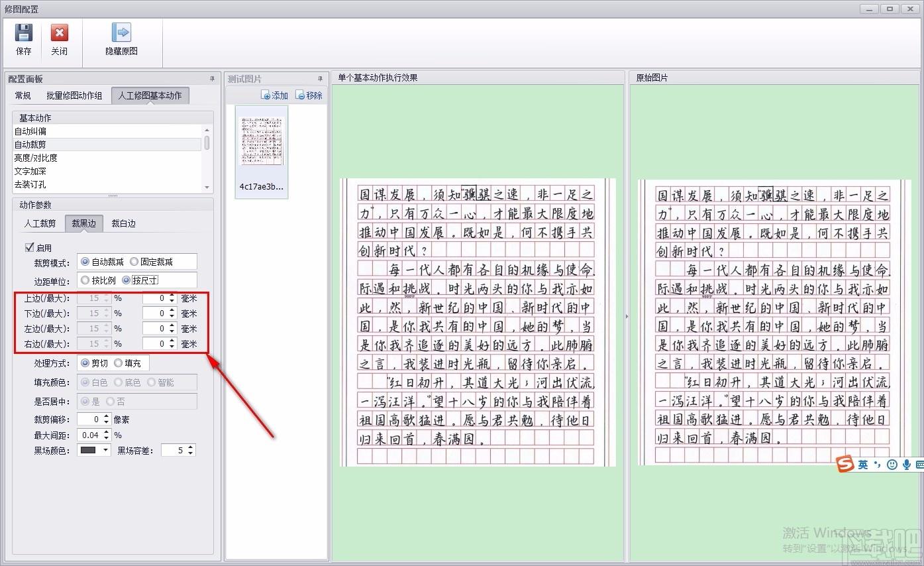This screenshot has width=924, height=566.
Task: Click the IME microphone voice input icon
Action: click(x=907, y=465)
